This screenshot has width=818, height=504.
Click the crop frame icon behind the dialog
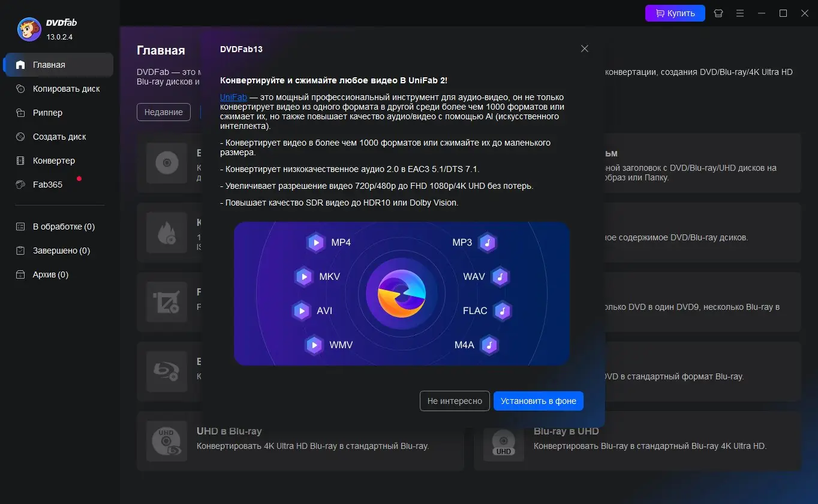pyautogui.click(x=167, y=302)
